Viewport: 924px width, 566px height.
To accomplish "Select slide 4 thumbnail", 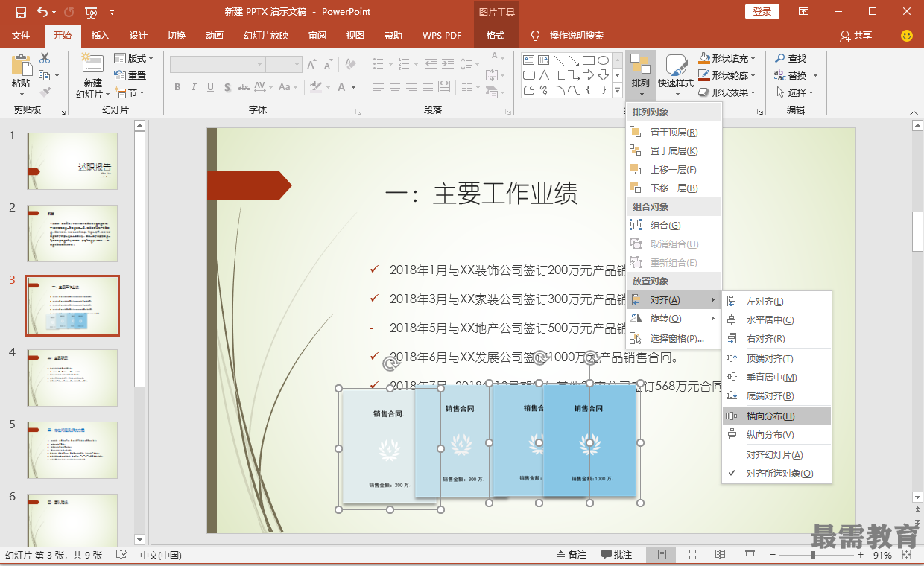I will (72, 378).
